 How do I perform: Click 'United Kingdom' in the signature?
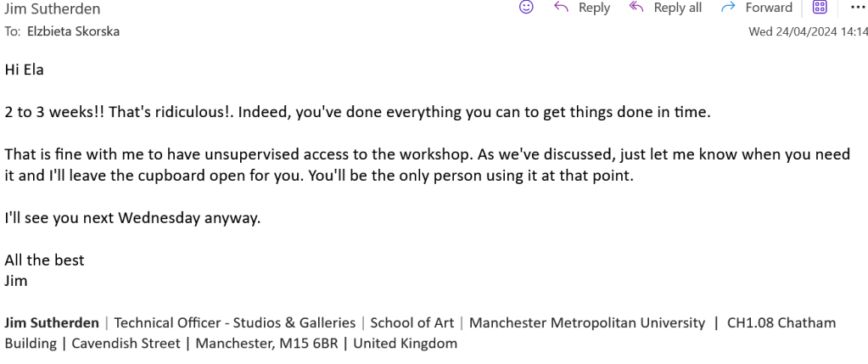[405, 344]
